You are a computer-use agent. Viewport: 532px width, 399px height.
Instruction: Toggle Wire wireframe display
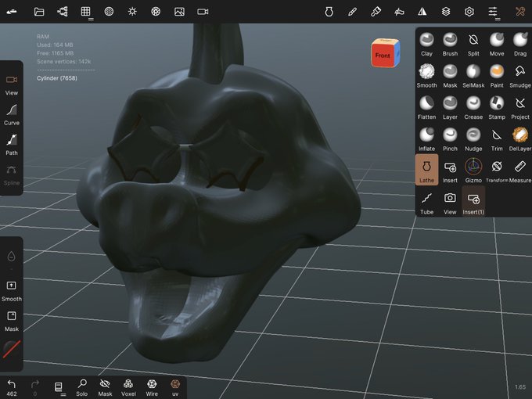pos(152,388)
